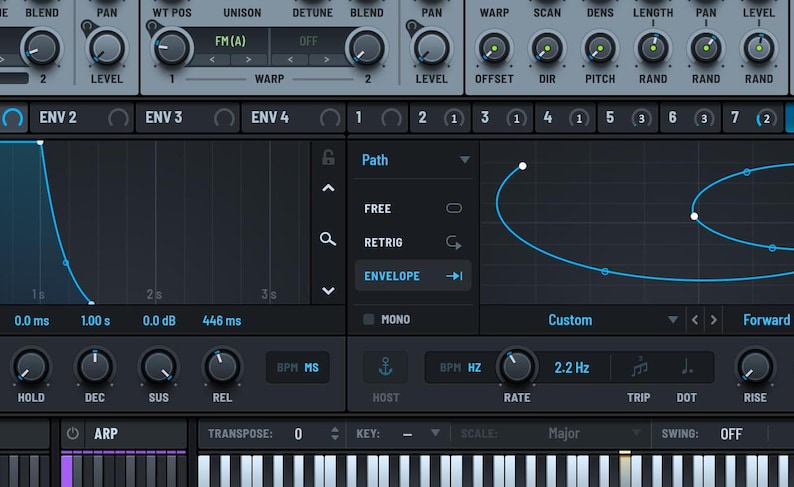Enable the MONO checkbox
This screenshot has height=487, width=794.
point(369,319)
